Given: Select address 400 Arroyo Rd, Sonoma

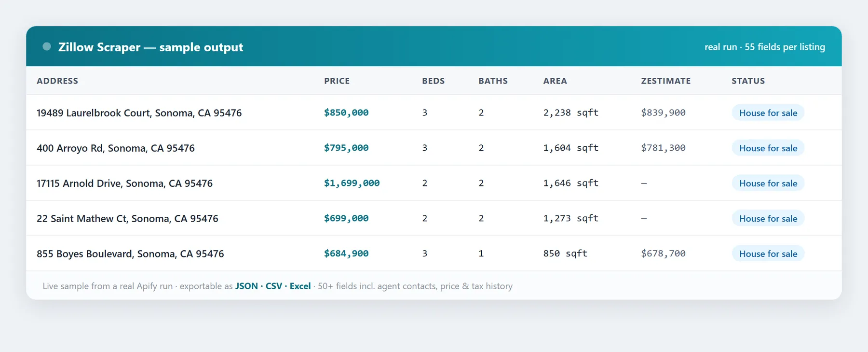Looking at the screenshot, I should coord(116,148).
